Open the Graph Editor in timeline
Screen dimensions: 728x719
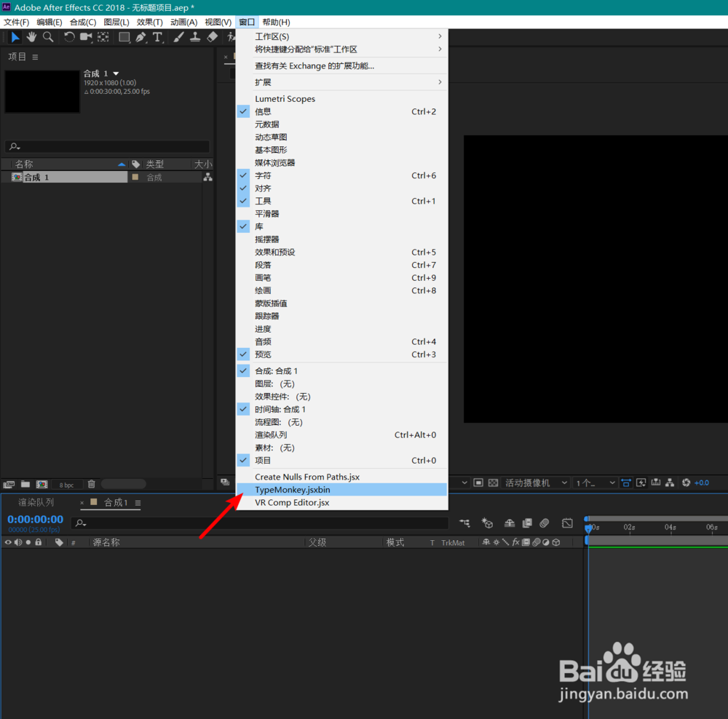point(567,523)
